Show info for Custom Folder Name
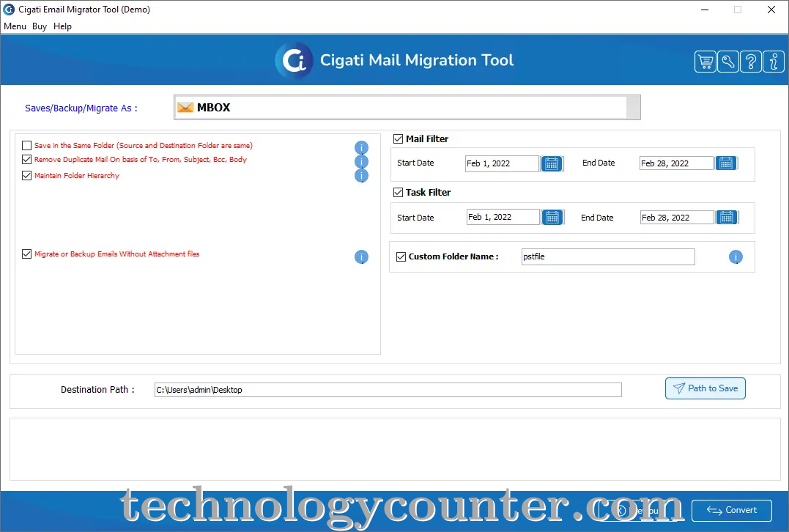Viewport: 789px width, 532px height. (x=736, y=256)
